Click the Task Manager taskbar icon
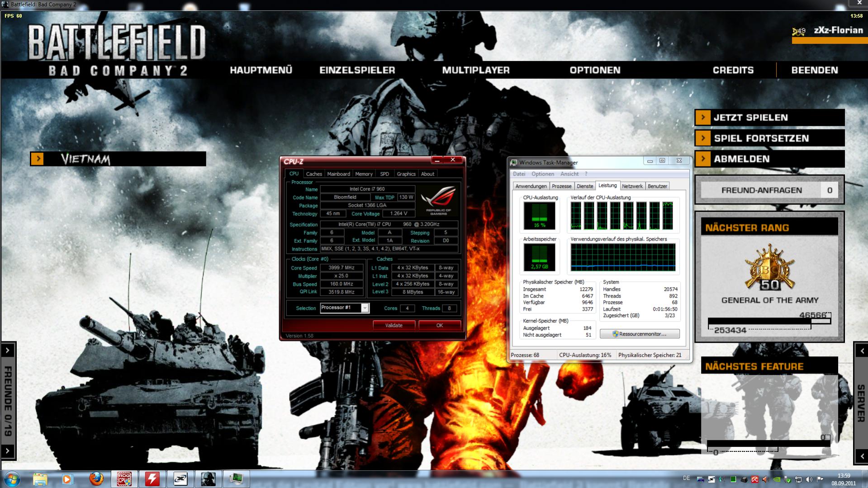This screenshot has height=488, width=868. pyautogui.click(x=236, y=479)
